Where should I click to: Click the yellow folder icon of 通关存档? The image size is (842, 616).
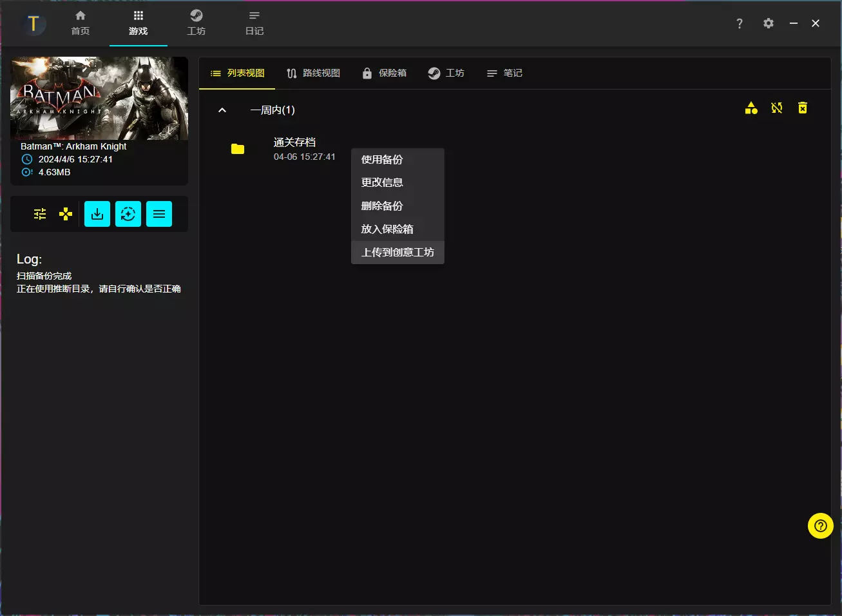[238, 149]
